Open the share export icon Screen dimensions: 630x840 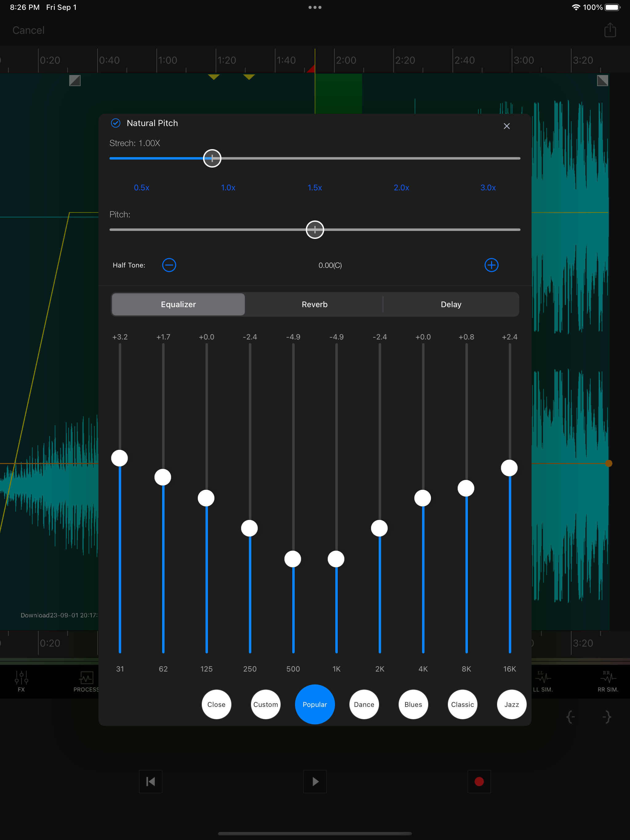(610, 30)
